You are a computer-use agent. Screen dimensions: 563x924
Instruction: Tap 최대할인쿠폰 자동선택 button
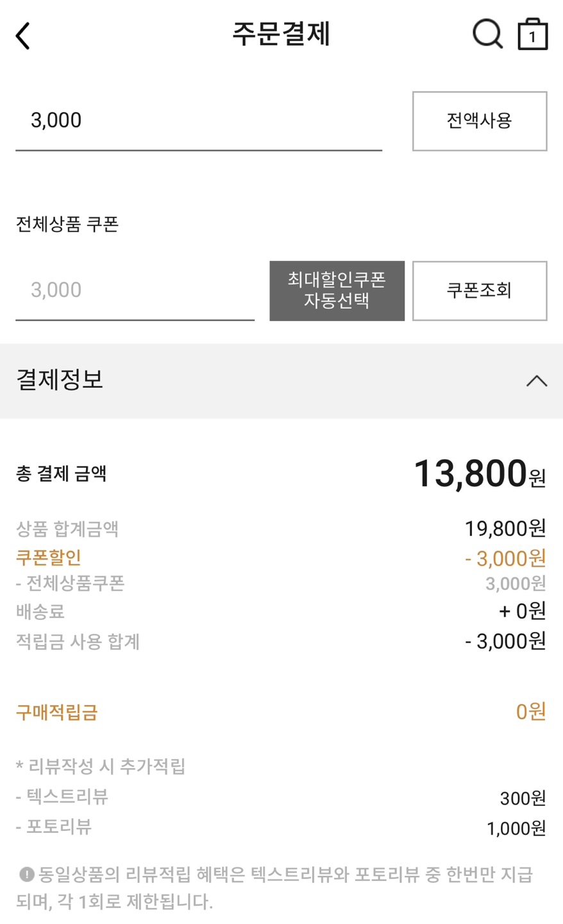[337, 291]
